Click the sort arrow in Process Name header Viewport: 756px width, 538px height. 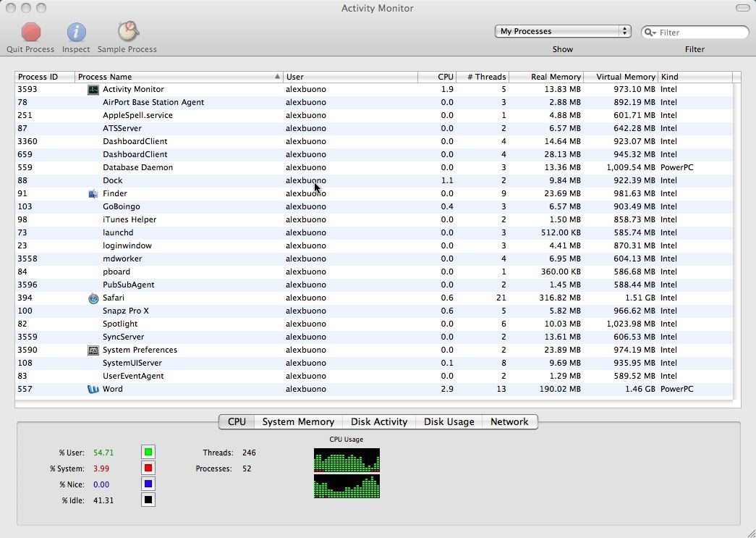[277, 77]
